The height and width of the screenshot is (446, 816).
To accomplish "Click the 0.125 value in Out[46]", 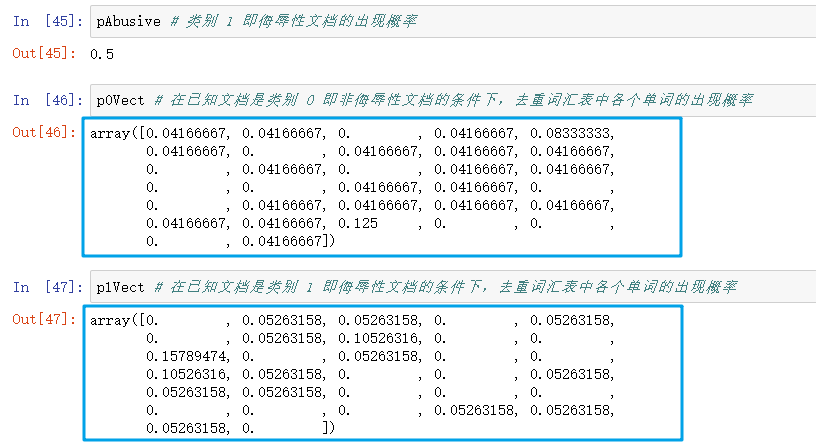I will pos(358,223).
